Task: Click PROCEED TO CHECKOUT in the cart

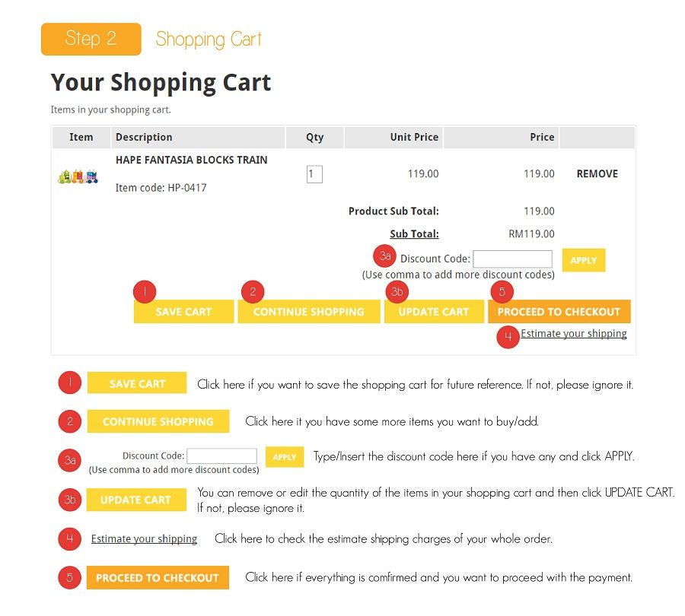Action: (x=559, y=311)
